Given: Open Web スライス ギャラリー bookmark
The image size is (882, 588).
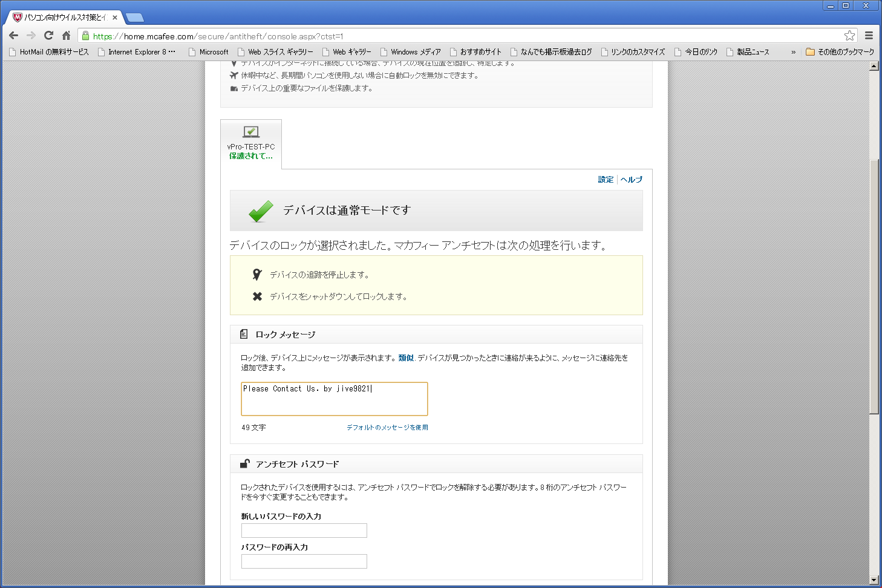Looking at the screenshot, I should (275, 52).
